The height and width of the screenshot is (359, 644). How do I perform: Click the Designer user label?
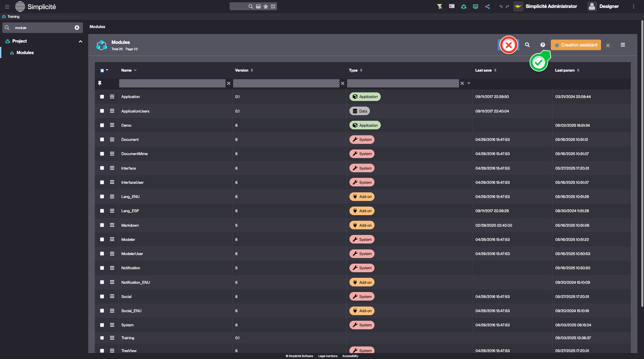pyautogui.click(x=609, y=6)
